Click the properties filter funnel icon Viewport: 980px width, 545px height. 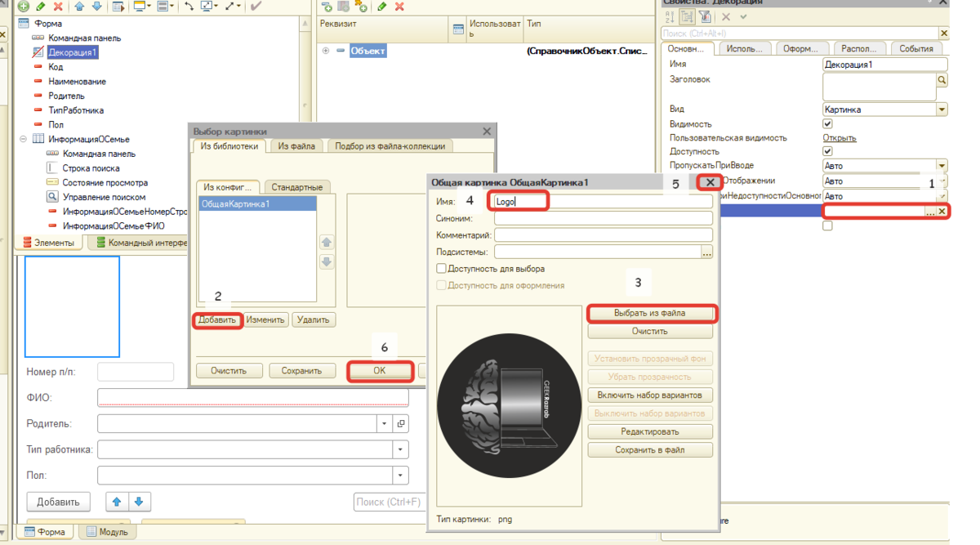coord(704,16)
